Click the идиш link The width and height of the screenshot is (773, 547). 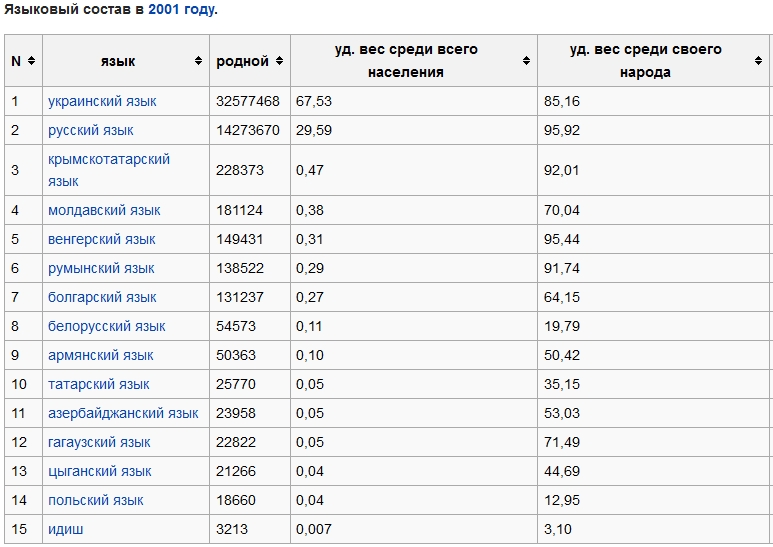(x=66, y=529)
